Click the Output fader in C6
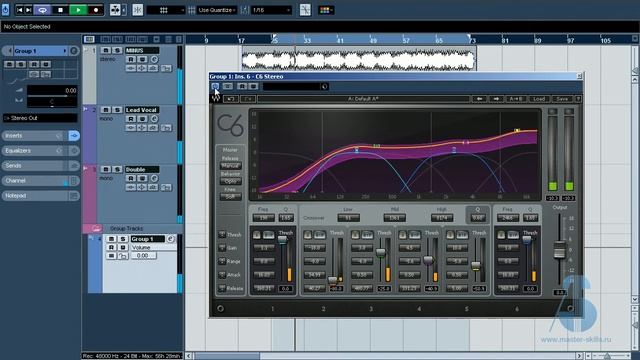Image resolution: width=640 pixels, height=360 pixels. pyautogui.click(x=559, y=249)
